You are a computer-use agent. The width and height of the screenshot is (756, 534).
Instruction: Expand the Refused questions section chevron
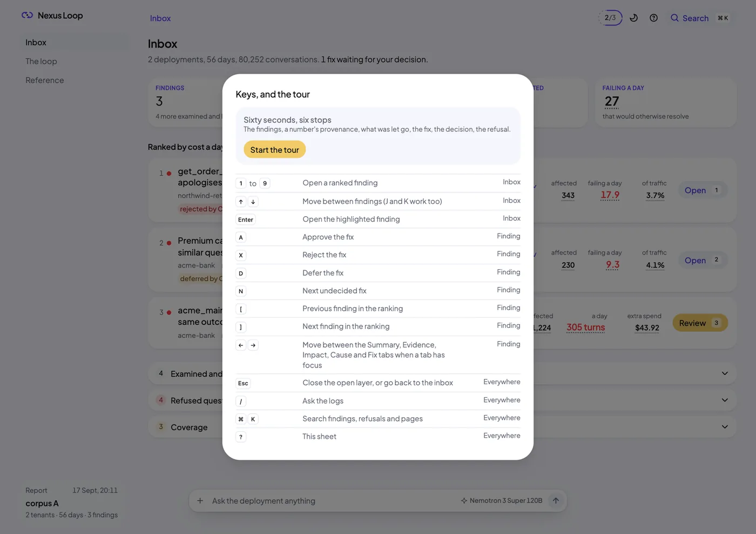pos(725,400)
